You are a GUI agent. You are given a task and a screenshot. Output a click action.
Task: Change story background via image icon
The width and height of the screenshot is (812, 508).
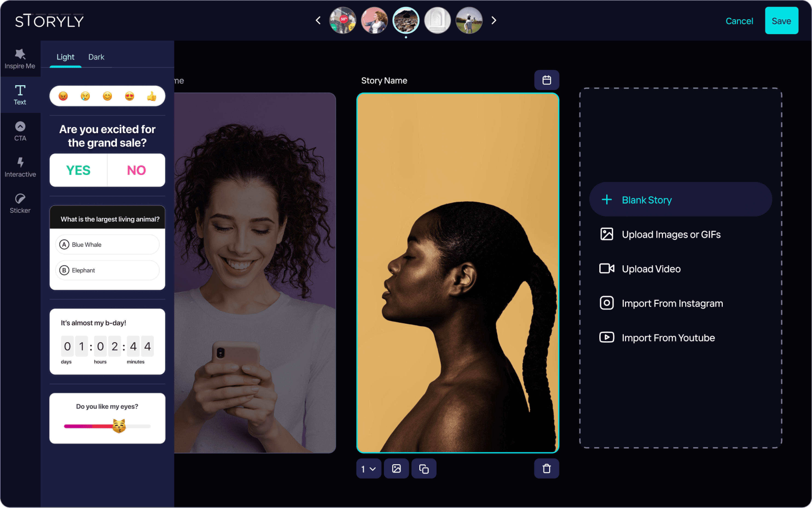[x=396, y=468]
